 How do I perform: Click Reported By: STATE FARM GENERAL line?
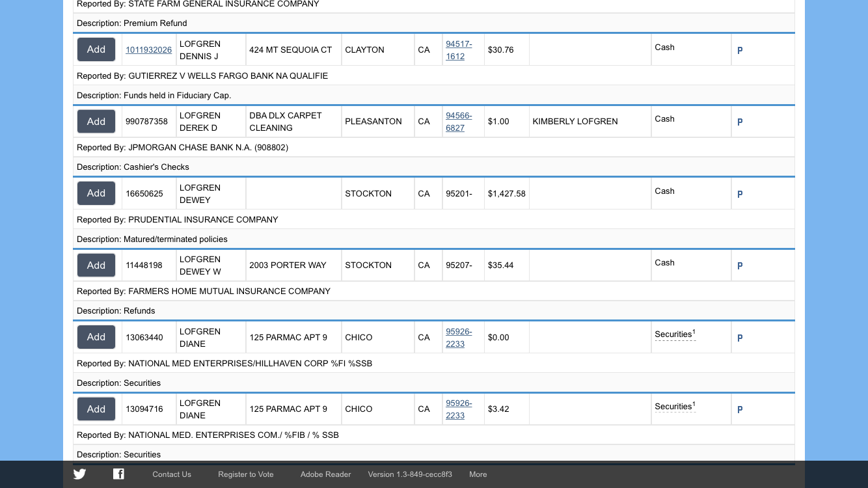[x=198, y=4]
